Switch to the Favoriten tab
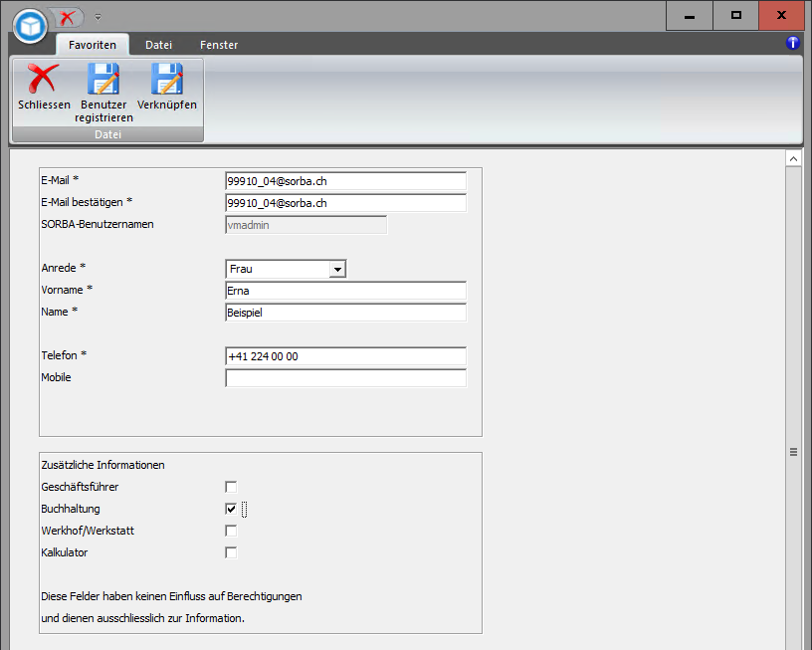 click(x=93, y=45)
